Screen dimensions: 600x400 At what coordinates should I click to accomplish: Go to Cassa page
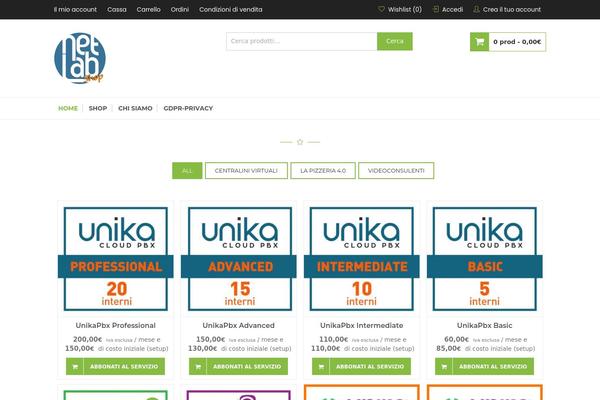pyautogui.click(x=117, y=9)
